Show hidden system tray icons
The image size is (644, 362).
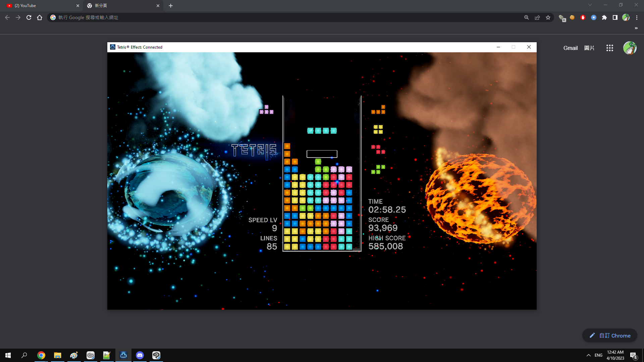coord(589,355)
